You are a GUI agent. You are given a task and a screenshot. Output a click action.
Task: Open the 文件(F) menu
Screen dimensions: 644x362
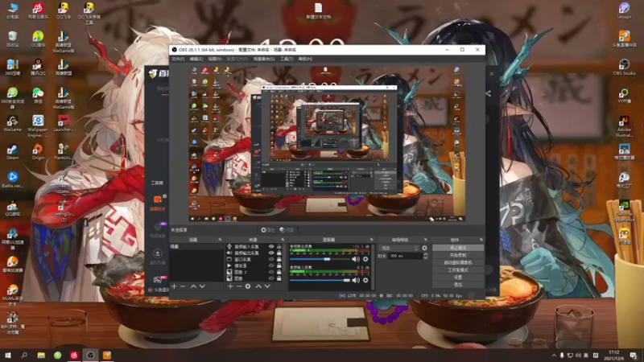(178, 59)
